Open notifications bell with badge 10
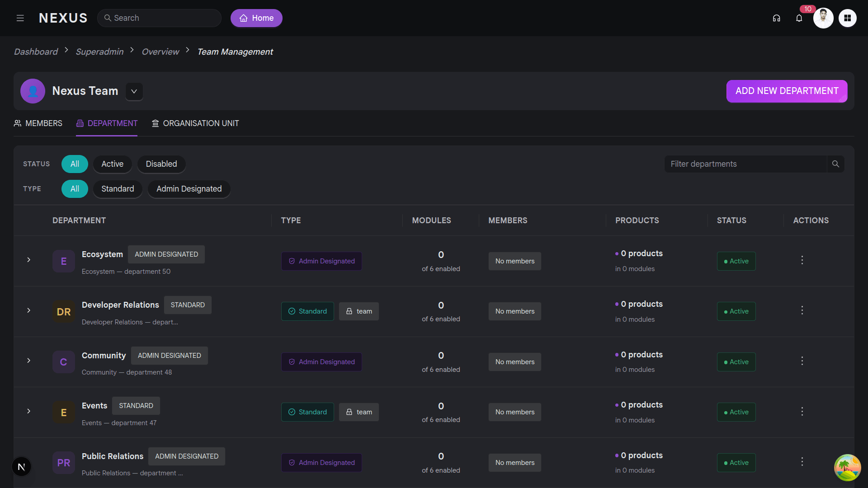Screen dimensions: 868x488 click(x=799, y=18)
